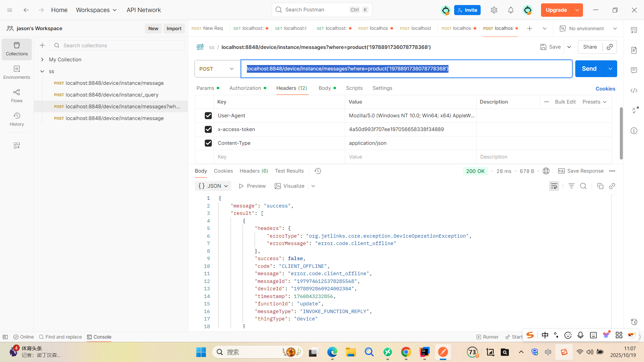
Task: Open the Cookies link
Action: pos(605,89)
